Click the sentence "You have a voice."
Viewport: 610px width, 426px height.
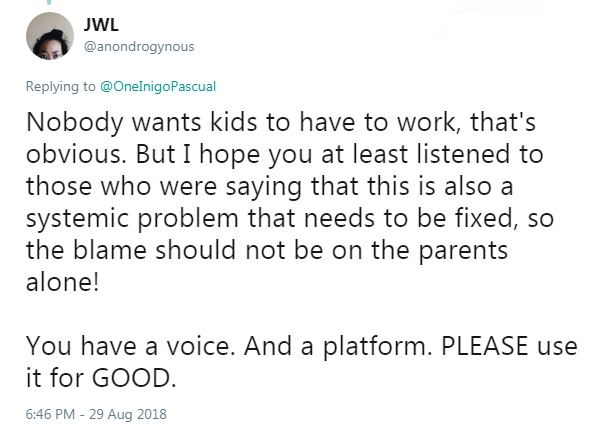pos(130,346)
